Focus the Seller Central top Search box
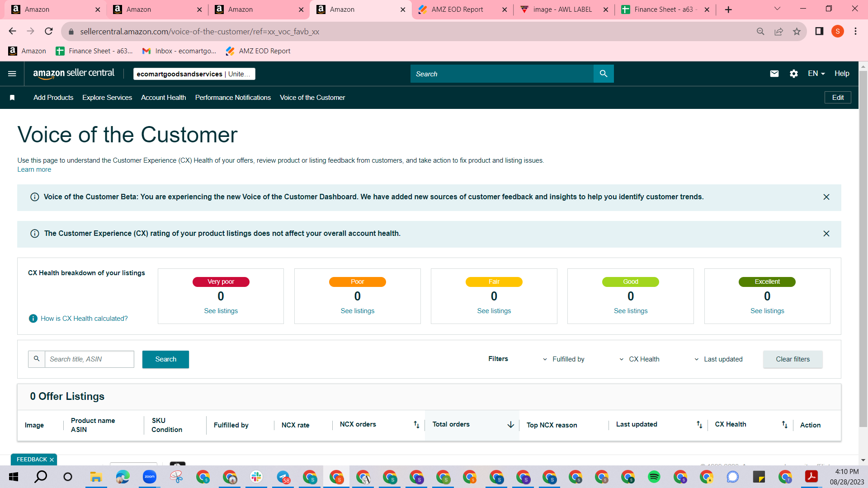Image resolution: width=868 pixels, height=488 pixels. coord(502,74)
